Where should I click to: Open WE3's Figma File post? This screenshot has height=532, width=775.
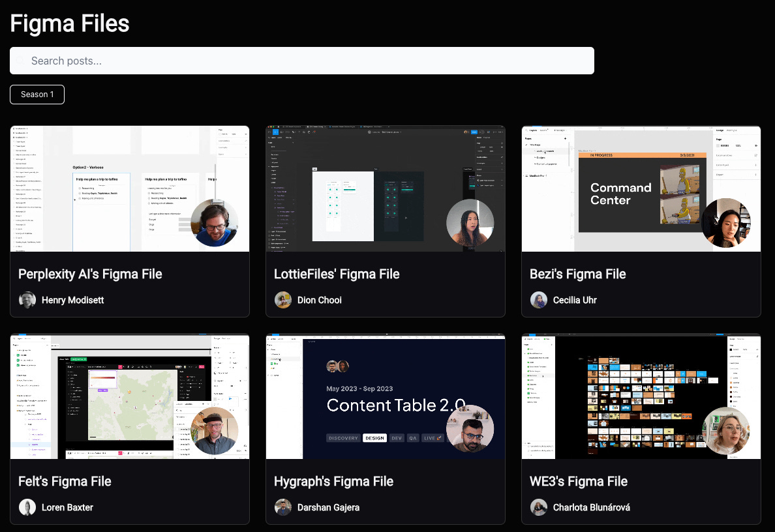[578, 481]
